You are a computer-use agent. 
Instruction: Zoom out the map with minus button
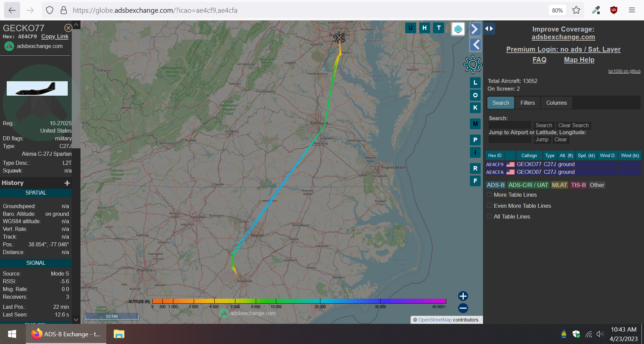pyautogui.click(x=463, y=308)
